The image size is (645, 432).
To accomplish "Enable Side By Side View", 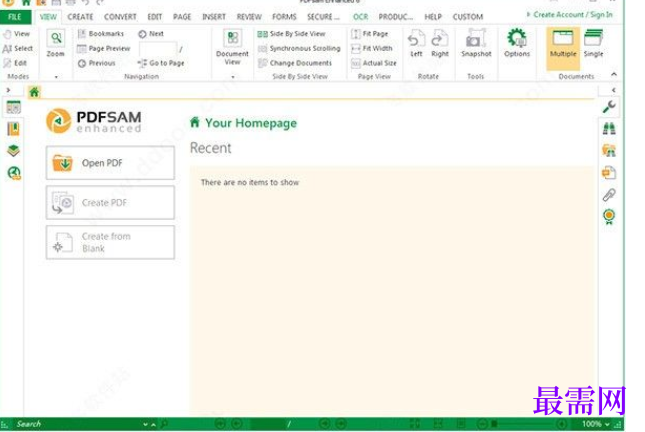I will [291, 34].
